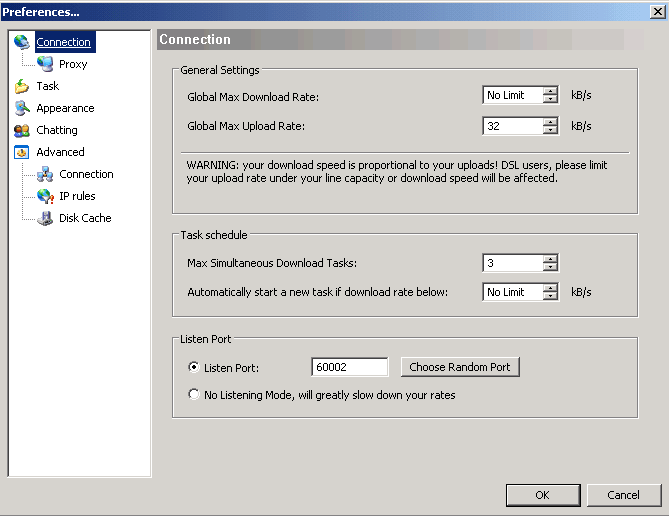669x516 pixels.
Task: Increase the auto-start download rate threshold
Action: click(550, 288)
